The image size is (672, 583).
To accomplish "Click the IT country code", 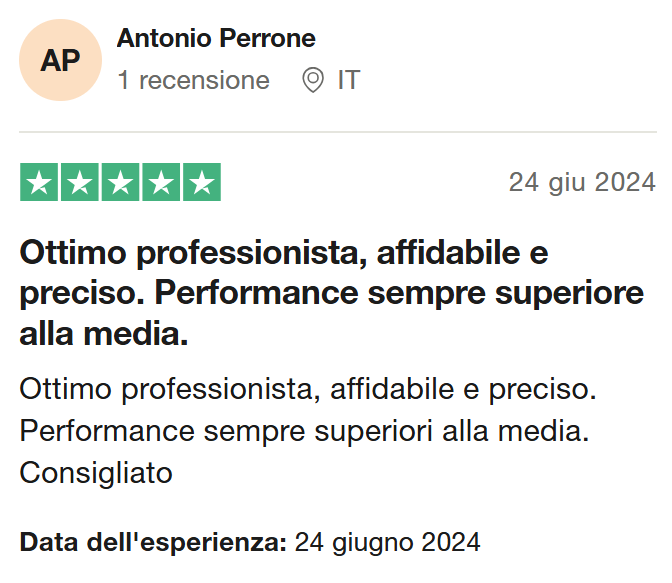I will [348, 80].
